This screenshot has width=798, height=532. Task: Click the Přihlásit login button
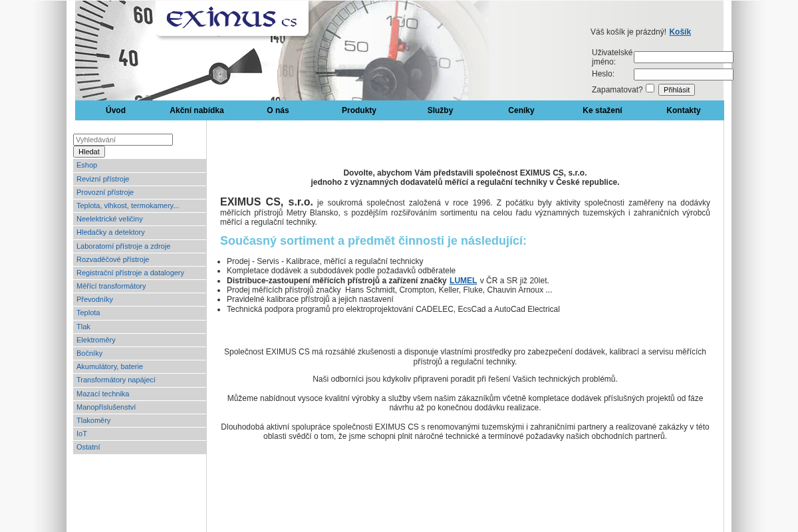tap(676, 90)
